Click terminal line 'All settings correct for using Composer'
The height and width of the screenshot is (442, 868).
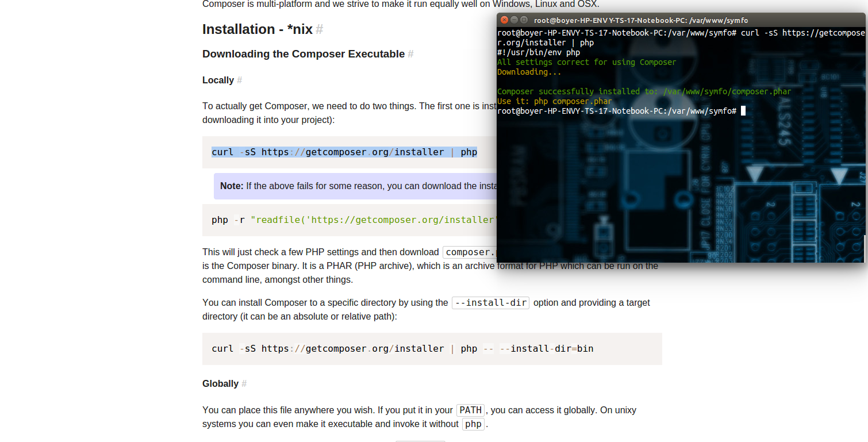(586, 62)
